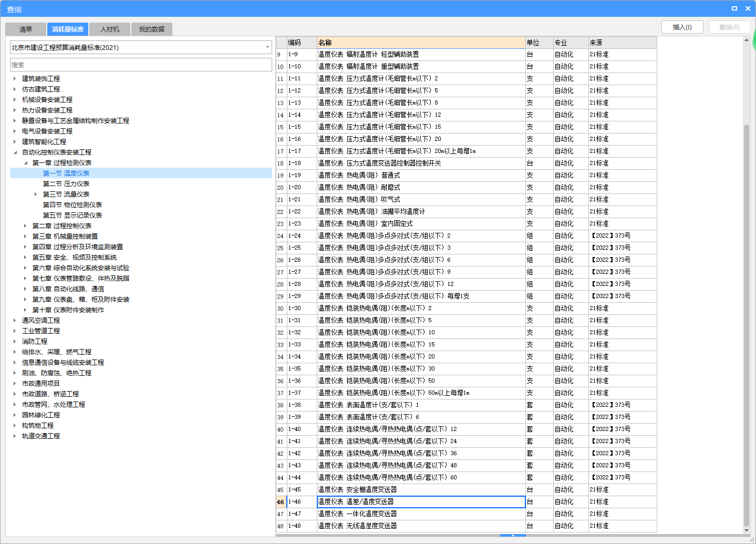Click the scroll down arrow
The height and width of the screenshot is (544, 756).
[x=747, y=530]
